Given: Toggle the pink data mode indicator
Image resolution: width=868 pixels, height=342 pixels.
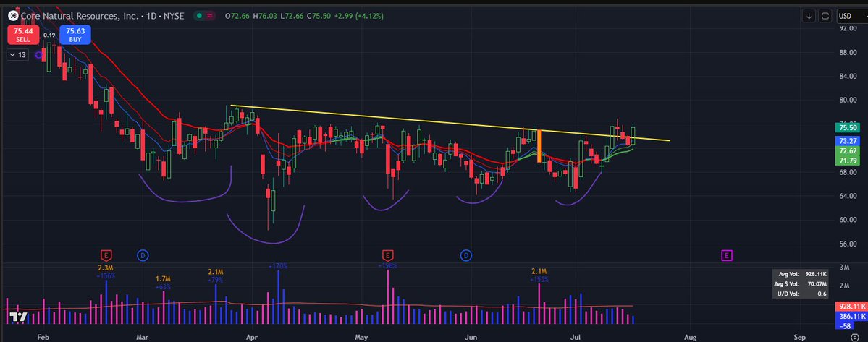Looking at the screenshot, I should (210, 16).
